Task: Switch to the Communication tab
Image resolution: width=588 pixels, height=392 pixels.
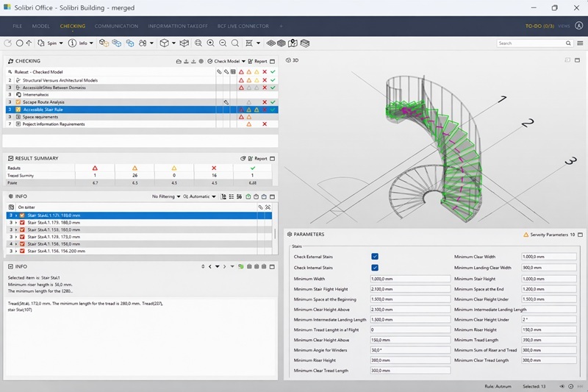Action: [x=116, y=26]
